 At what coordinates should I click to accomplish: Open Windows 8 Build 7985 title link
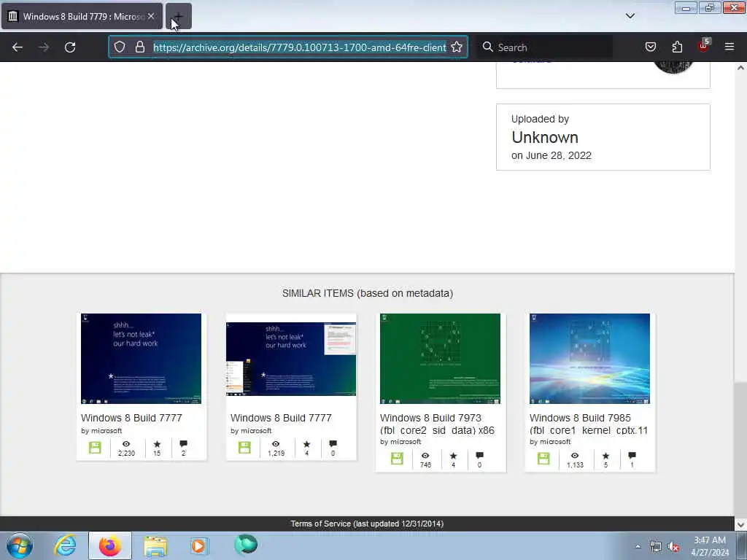coord(589,424)
